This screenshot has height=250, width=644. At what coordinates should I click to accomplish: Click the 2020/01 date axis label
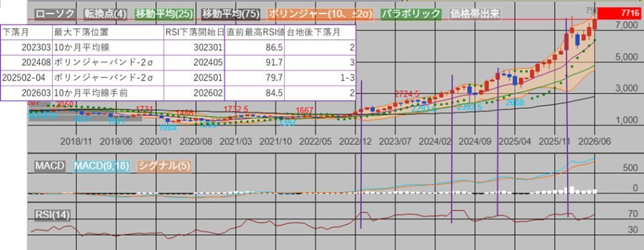point(156,142)
